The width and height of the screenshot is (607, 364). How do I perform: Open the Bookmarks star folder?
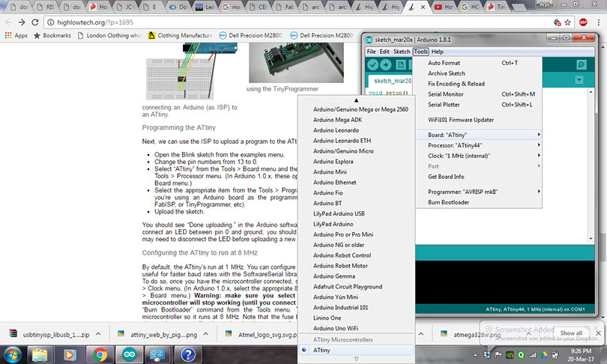click(52, 36)
